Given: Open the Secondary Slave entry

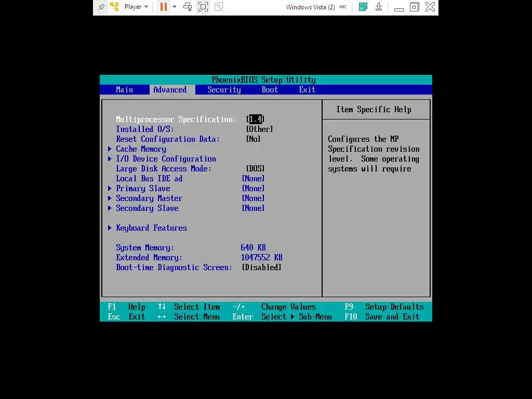Looking at the screenshot, I should pyautogui.click(x=147, y=208).
